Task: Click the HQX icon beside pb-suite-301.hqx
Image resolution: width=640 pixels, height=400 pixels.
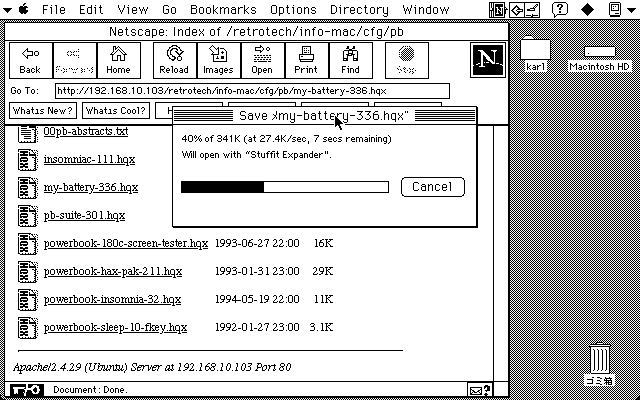Action: coord(27,216)
